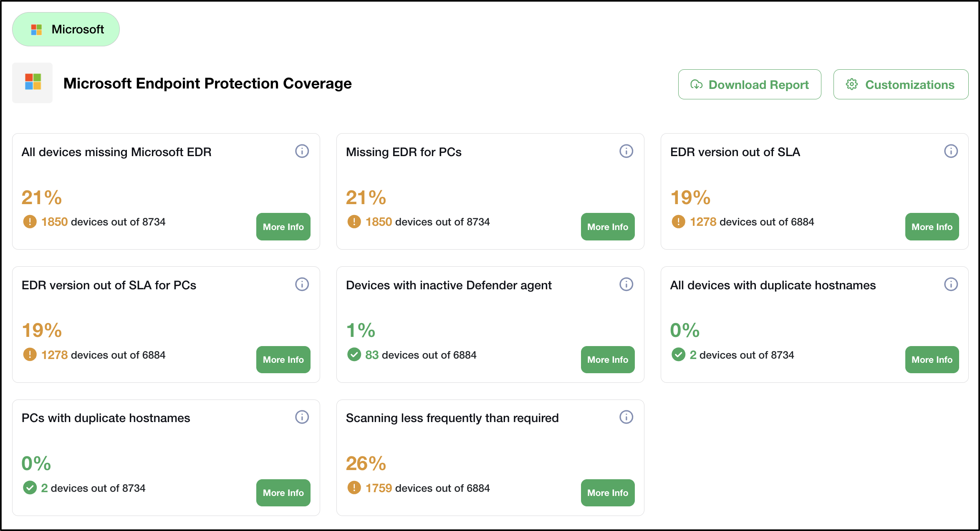Screen dimensions: 980x531
Task: Click 'Devices with inactive Defender agent' title
Action: (x=449, y=285)
